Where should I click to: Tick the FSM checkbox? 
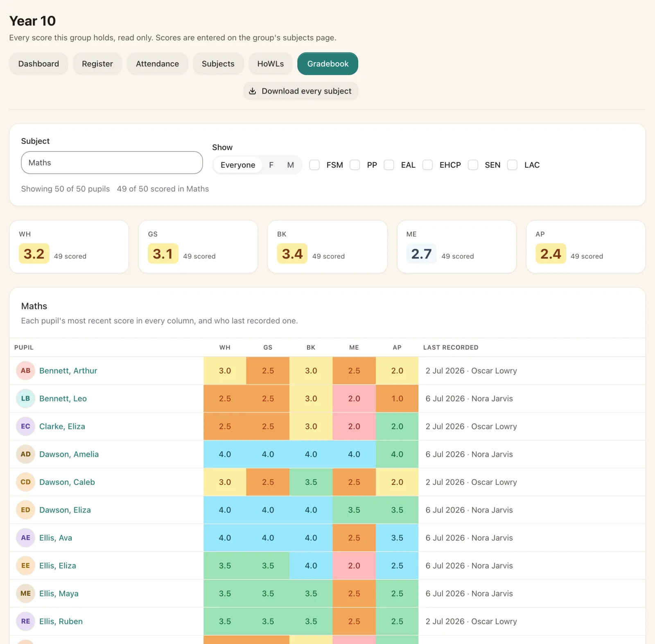pyautogui.click(x=314, y=165)
